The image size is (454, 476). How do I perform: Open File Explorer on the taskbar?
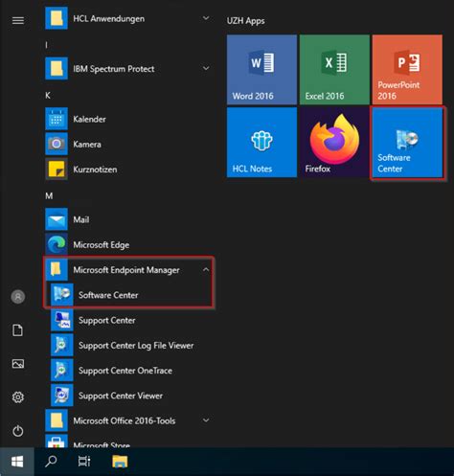[120, 462]
